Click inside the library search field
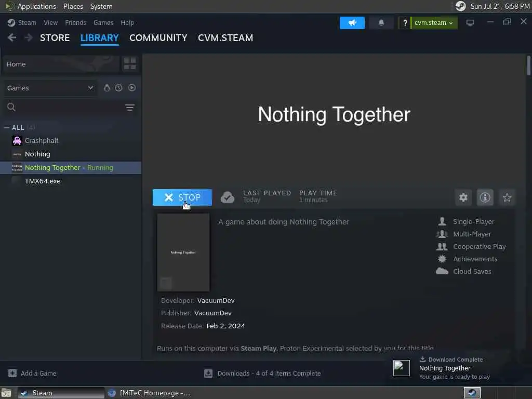Viewport: 532px width, 399px height. coord(70,108)
